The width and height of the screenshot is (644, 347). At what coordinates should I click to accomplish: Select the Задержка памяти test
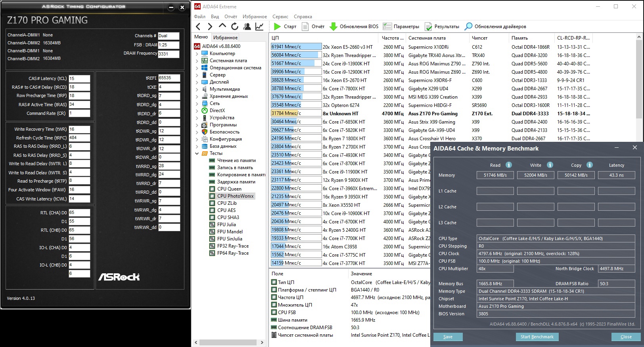(236, 182)
